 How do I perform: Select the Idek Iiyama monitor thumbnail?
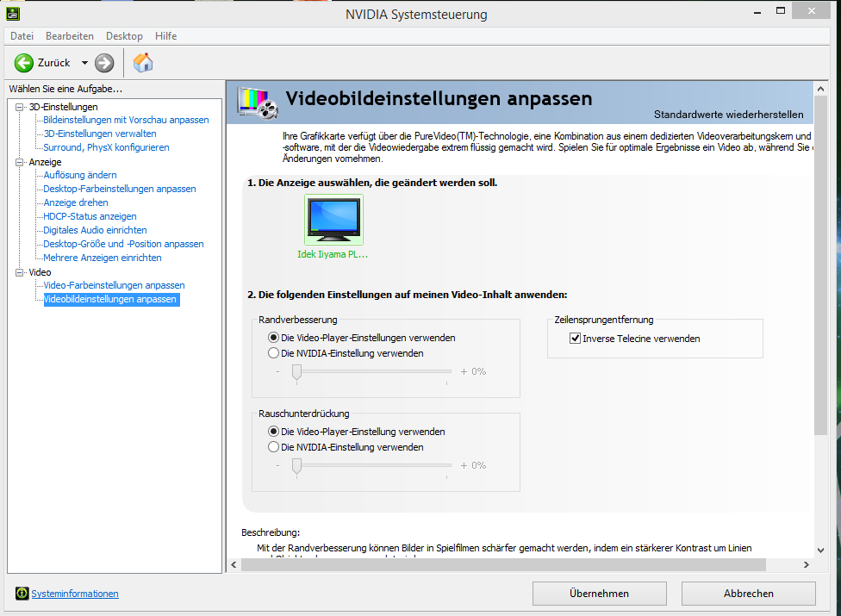click(x=333, y=220)
